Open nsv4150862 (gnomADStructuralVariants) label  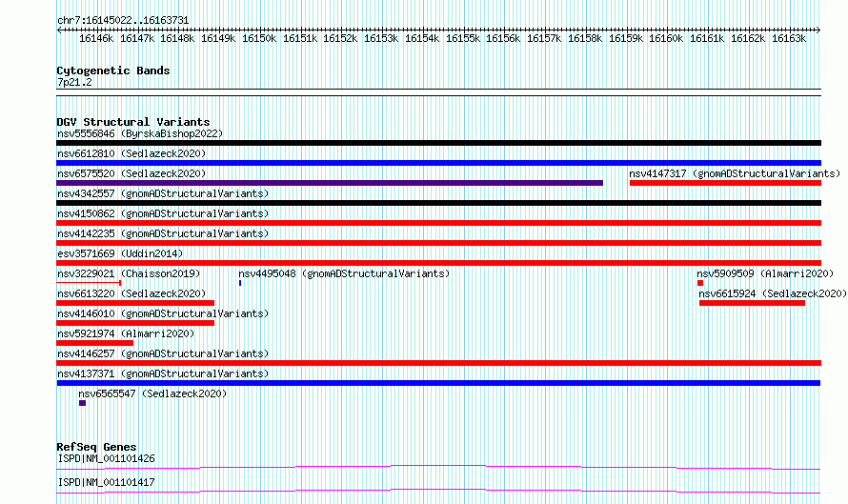click(x=163, y=213)
